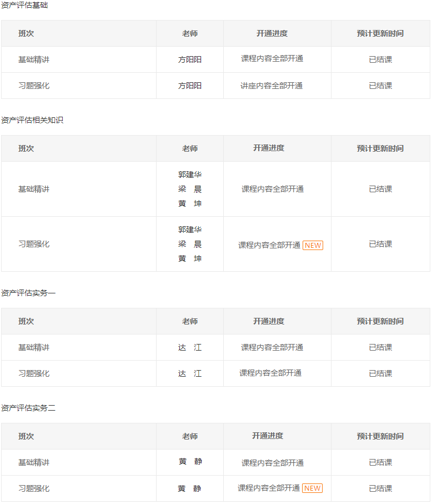The height and width of the screenshot is (504, 432).
Task: Click 基础精讲 in the 资产评估实务二 table
Action: click(34, 462)
